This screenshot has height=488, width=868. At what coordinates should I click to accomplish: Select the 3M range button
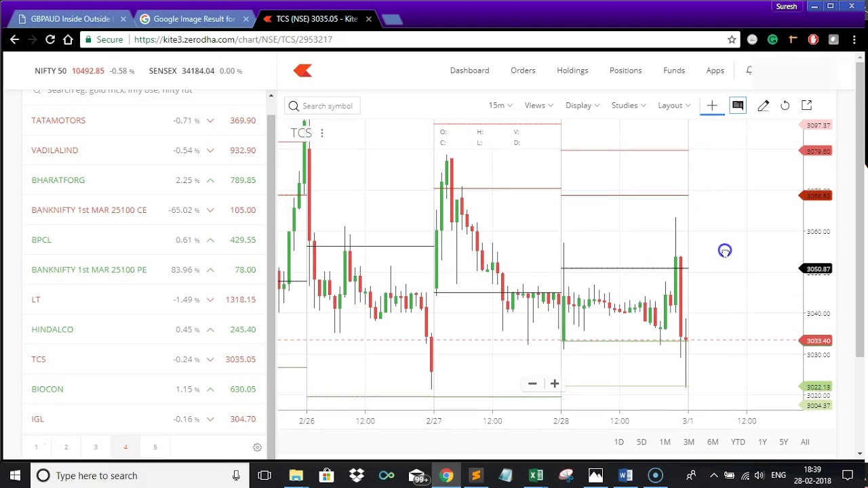click(688, 442)
